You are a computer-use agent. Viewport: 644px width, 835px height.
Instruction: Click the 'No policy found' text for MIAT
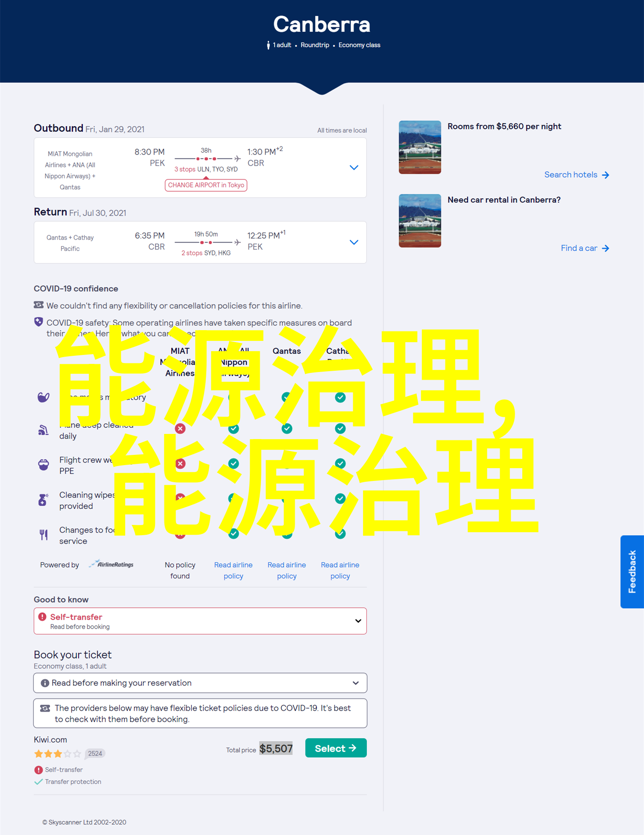pos(180,570)
